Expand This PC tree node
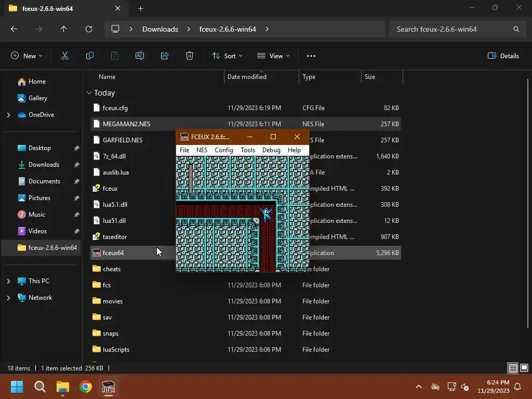Image resolution: width=532 pixels, height=399 pixels. pos(8,281)
